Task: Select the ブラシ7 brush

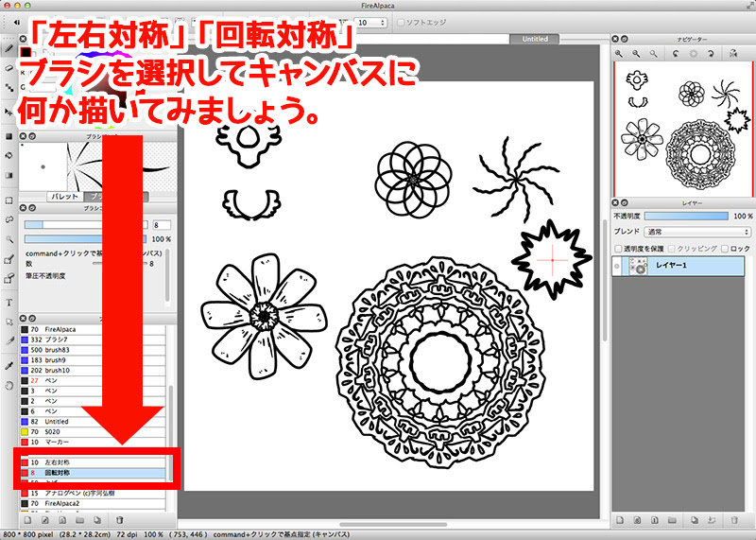Action: click(x=93, y=340)
